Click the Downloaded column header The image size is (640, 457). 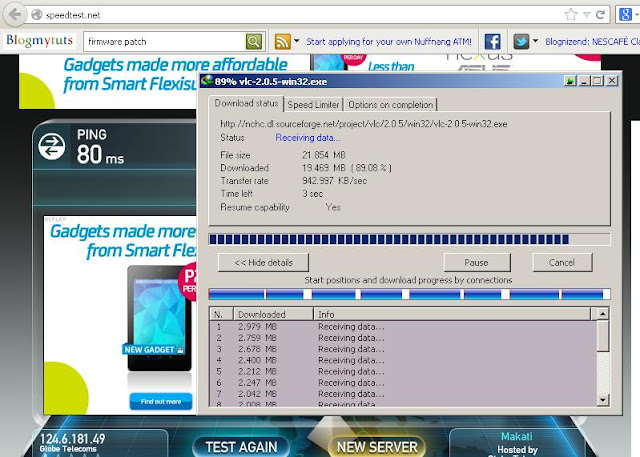pos(273,314)
